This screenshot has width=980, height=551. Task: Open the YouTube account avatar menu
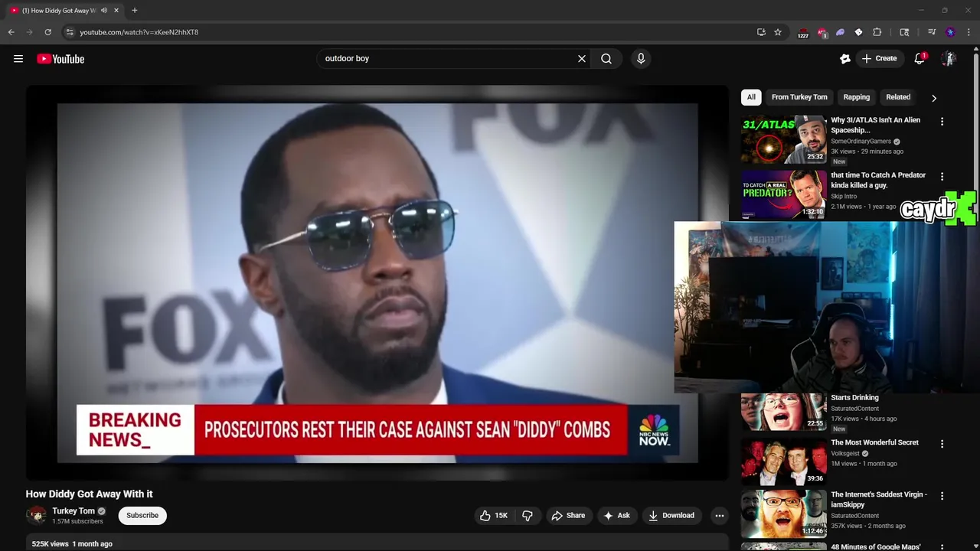pos(949,59)
